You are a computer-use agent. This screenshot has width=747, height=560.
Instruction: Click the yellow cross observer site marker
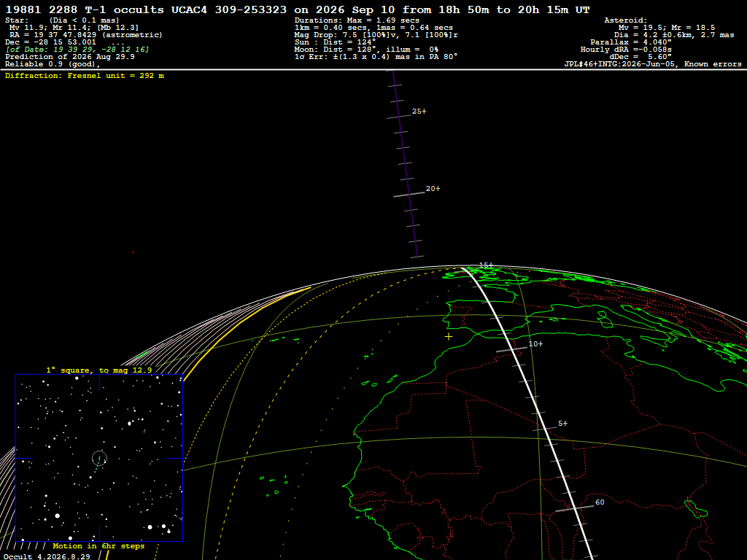click(449, 337)
